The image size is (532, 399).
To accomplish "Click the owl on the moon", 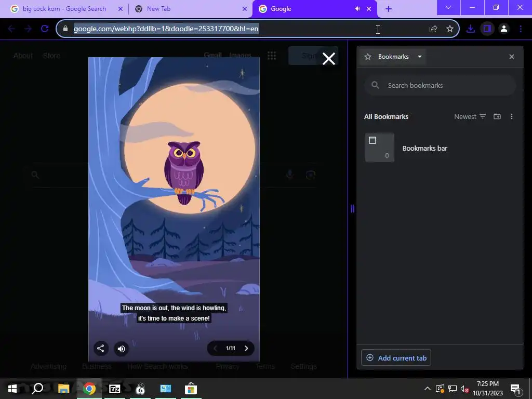I will (x=184, y=172).
